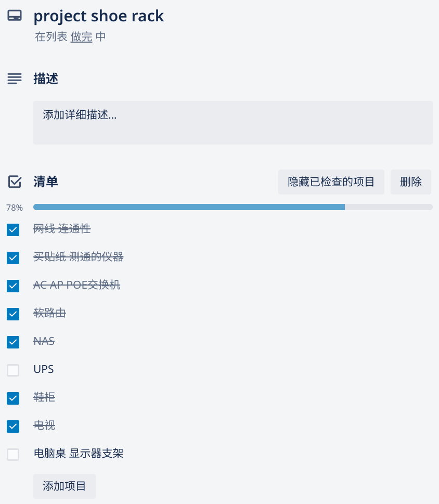This screenshot has width=439, height=504.
Task: Mark 电脑桌 显示器支架 as done
Action: coord(13,454)
